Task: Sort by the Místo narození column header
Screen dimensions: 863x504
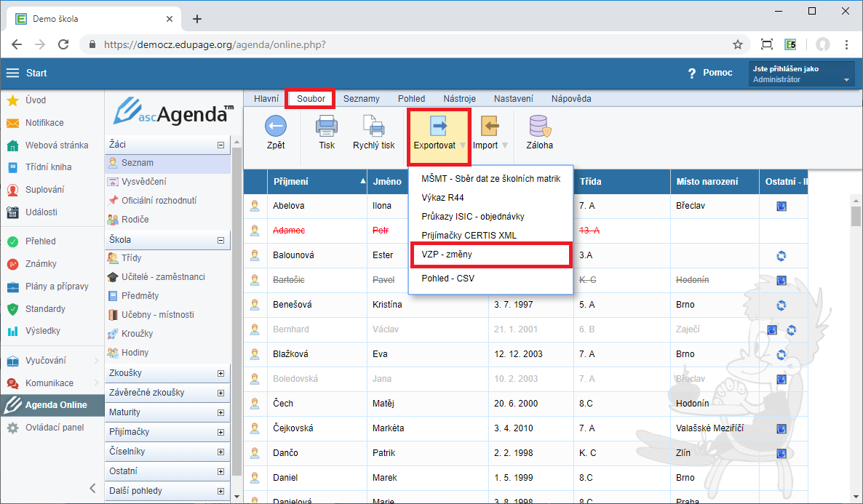Action: point(715,182)
